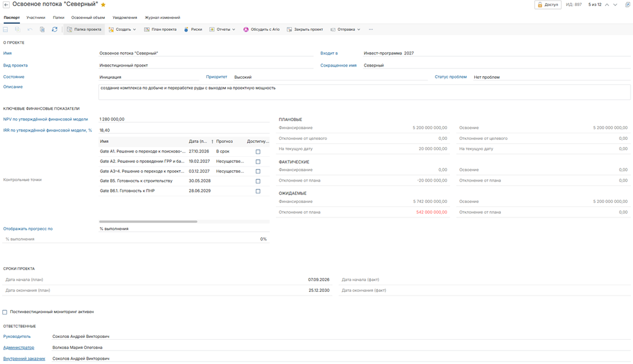The height and width of the screenshot is (364, 633).
Task: Go to next record with down chevron
Action: pyautogui.click(x=615, y=5)
